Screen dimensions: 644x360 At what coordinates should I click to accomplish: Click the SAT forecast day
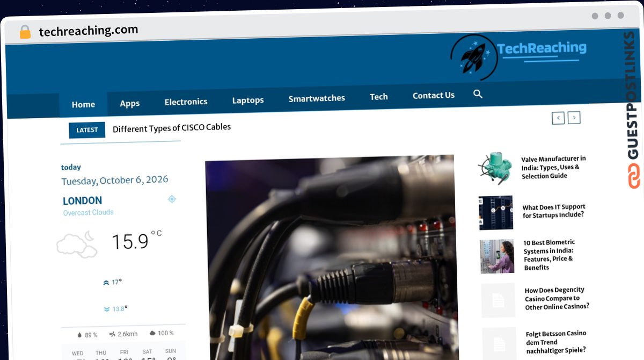pyautogui.click(x=147, y=352)
